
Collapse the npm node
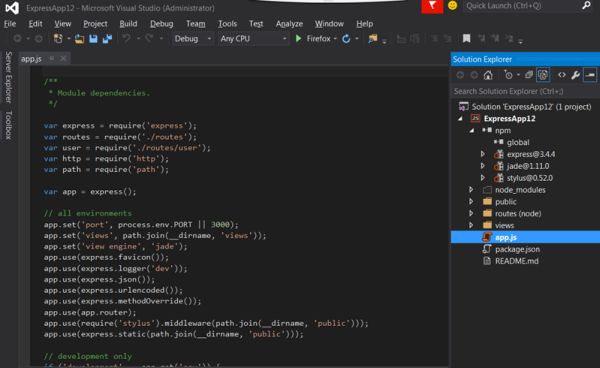(472, 130)
